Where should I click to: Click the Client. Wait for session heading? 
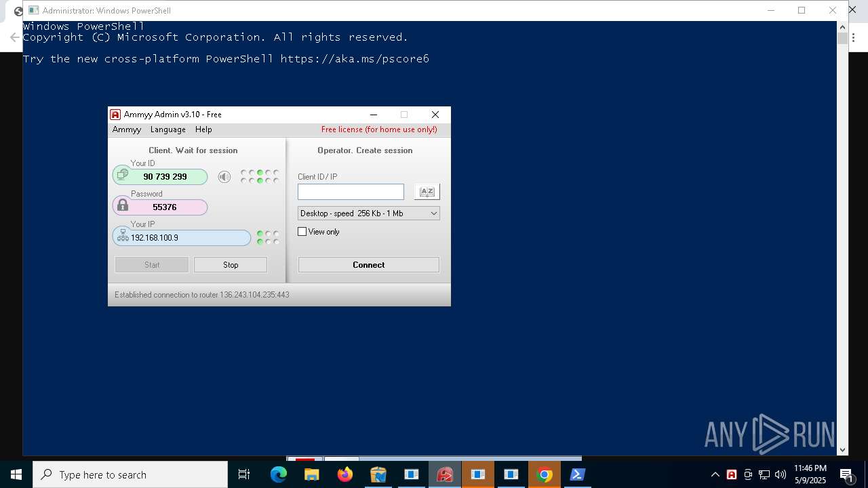point(193,150)
